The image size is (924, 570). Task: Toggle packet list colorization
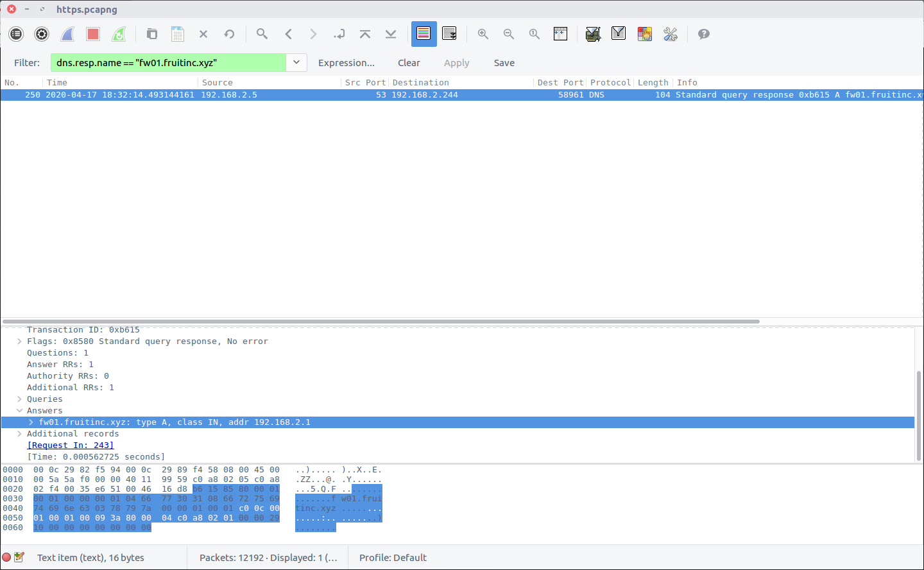point(424,34)
